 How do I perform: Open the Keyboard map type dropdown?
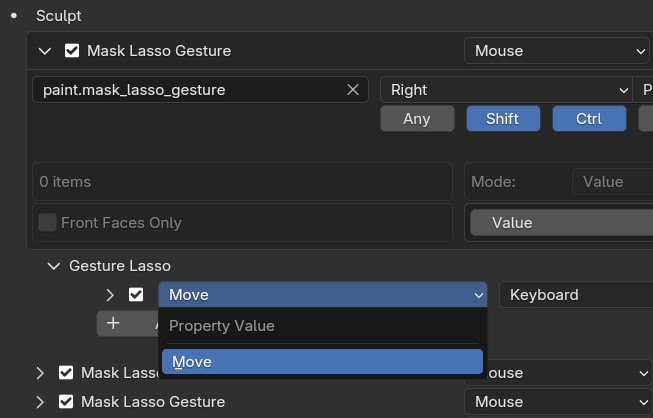click(576, 295)
